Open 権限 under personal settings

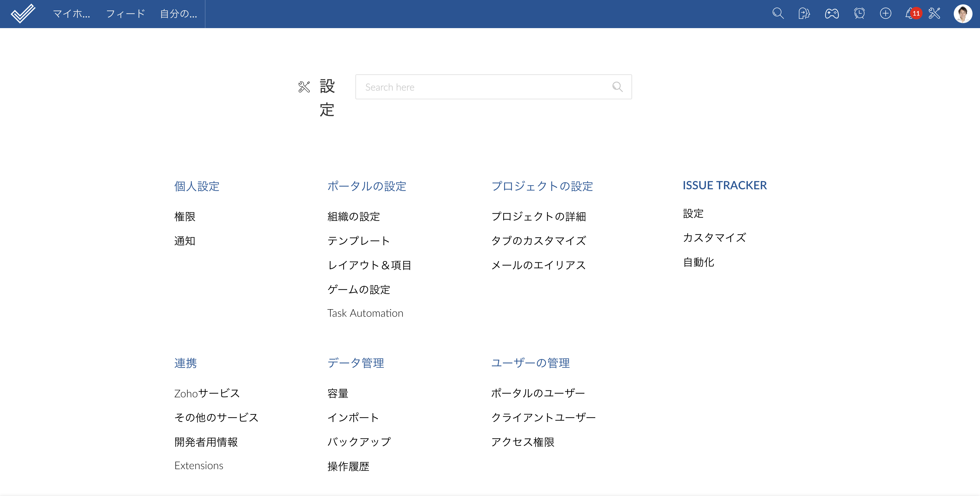point(185,216)
